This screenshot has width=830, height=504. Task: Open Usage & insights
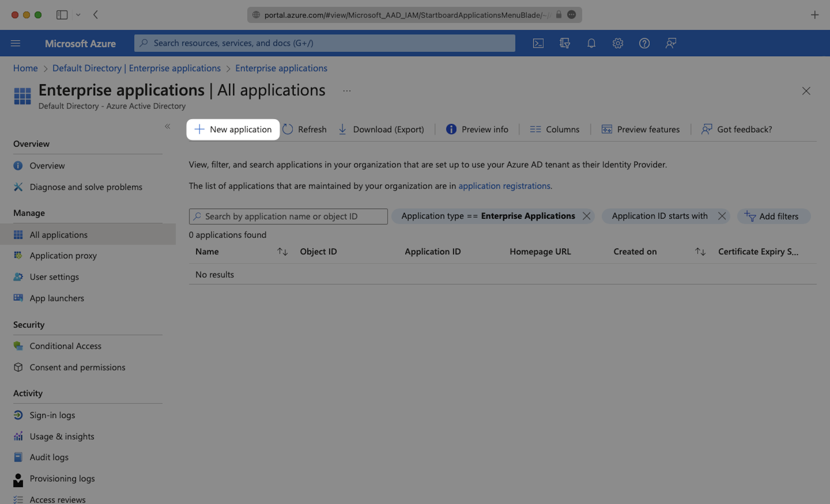[62, 436]
